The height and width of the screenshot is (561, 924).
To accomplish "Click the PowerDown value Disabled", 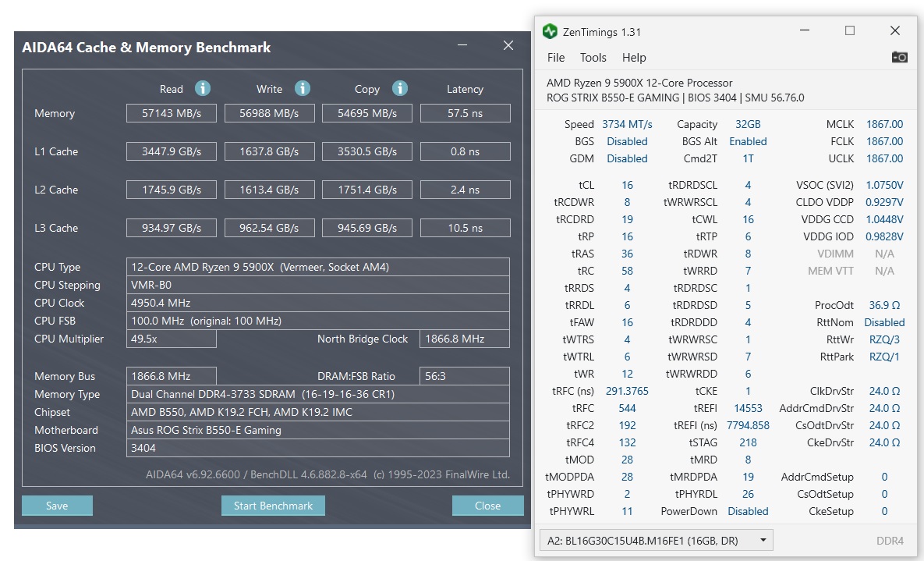I will point(748,511).
